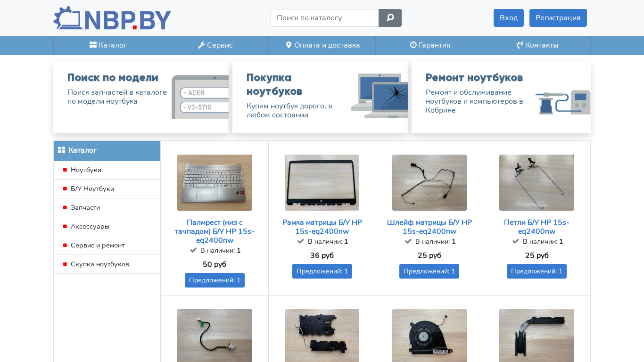The width and height of the screenshot is (644, 362).
Task: Click the Регистрация button
Action: coord(558,18)
